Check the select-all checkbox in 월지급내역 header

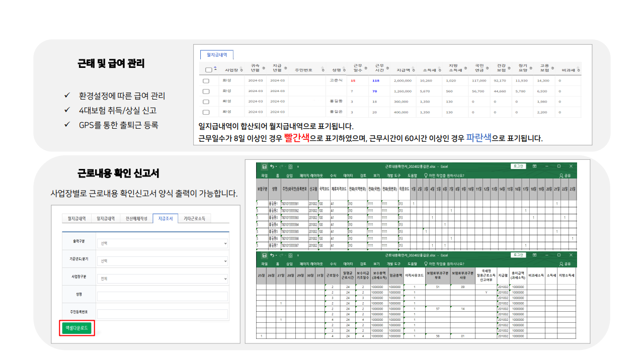208,70
